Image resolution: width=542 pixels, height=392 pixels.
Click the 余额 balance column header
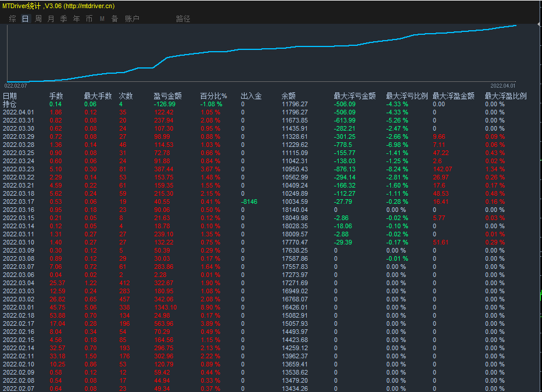coord(289,96)
